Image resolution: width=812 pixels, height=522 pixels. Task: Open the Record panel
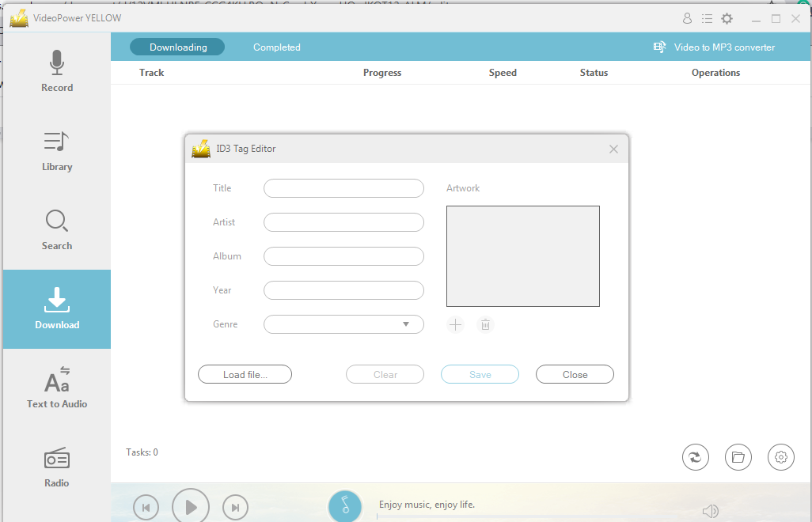click(x=56, y=71)
